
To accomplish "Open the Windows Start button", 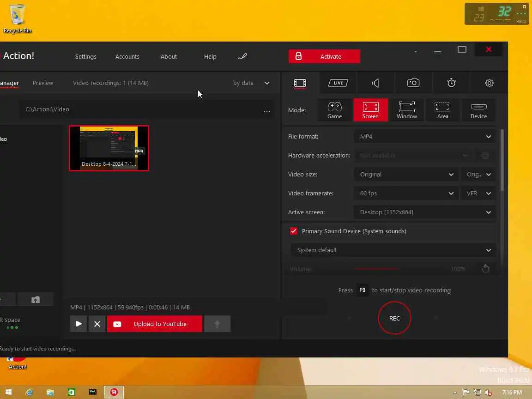I will point(8,392).
